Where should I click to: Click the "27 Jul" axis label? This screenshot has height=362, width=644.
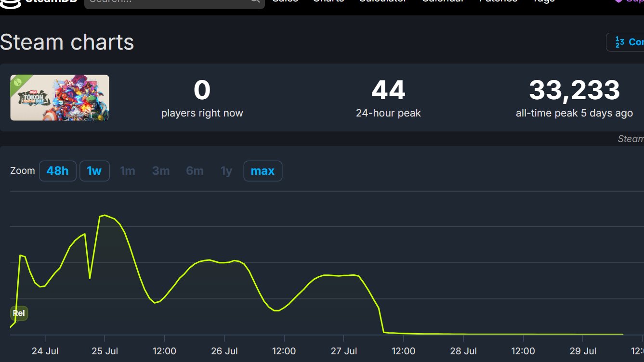[x=343, y=351]
